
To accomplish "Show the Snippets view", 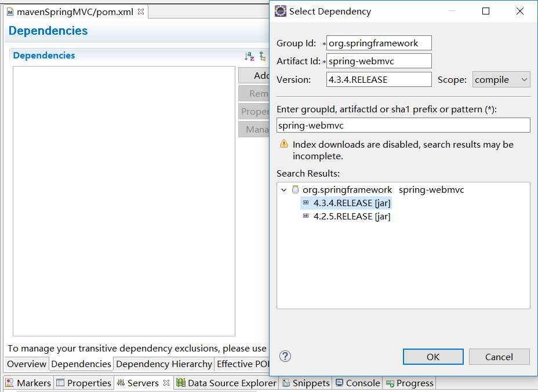I will click(306, 383).
